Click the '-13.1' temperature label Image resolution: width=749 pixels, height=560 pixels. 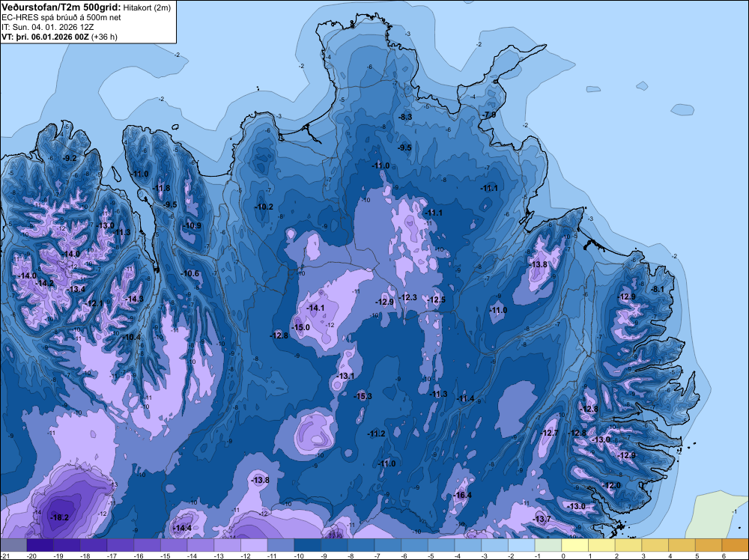click(345, 376)
